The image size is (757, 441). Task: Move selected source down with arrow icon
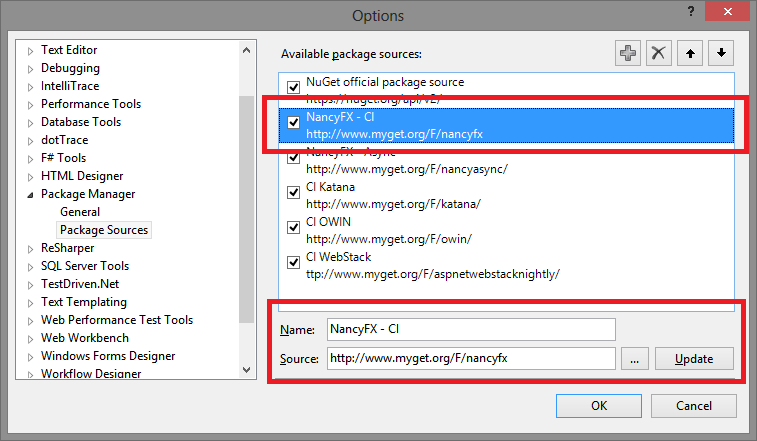(x=721, y=53)
